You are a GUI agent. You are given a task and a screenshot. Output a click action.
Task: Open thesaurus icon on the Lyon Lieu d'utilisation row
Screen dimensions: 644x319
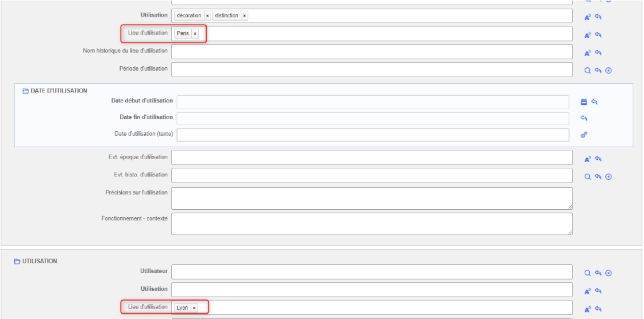tap(587, 310)
